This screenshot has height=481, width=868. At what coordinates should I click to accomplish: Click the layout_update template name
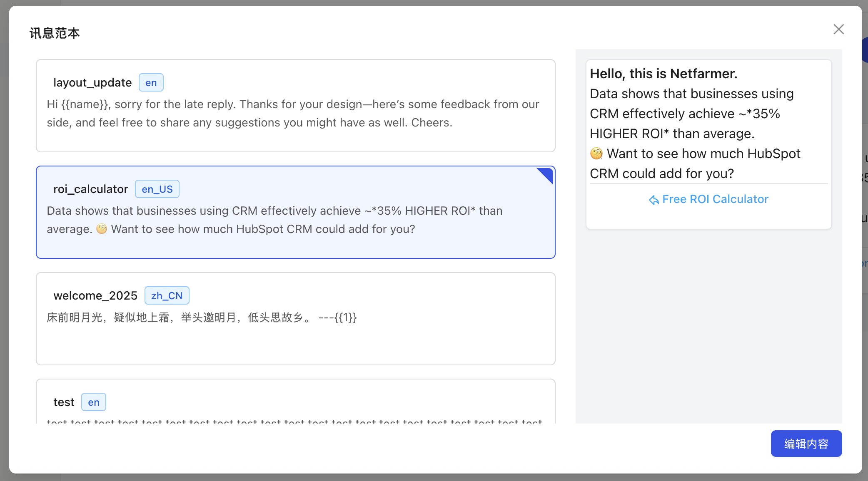pos(92,83)
